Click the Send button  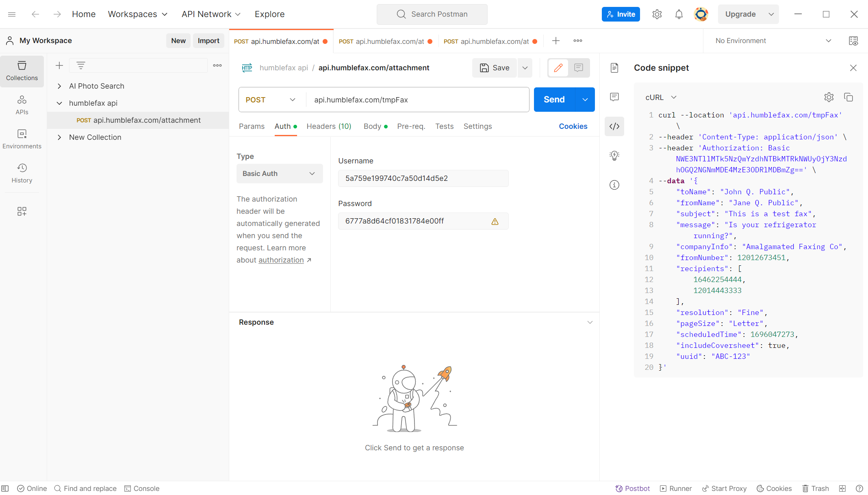[553, 100]
